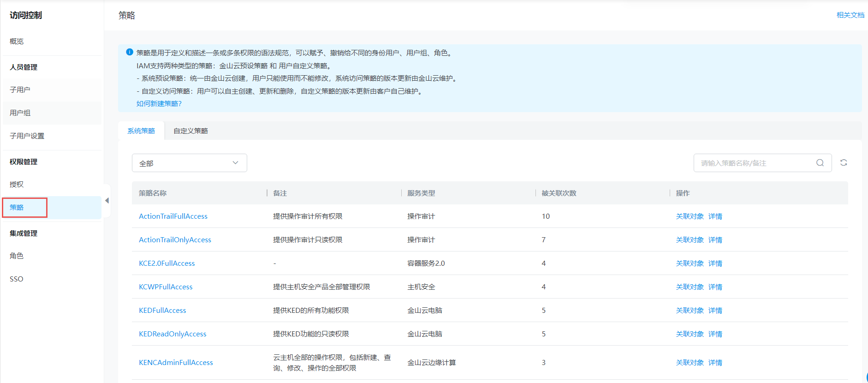Open 角色 in sidebar

17,256
